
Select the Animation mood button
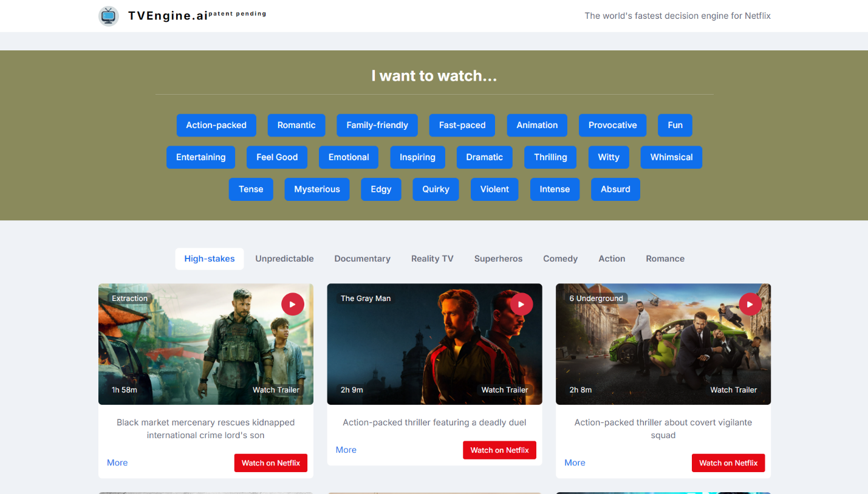pos(537,125)
